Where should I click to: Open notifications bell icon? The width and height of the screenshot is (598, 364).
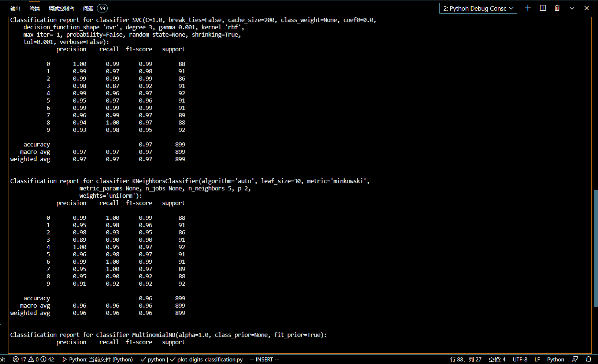click(588, 360)
